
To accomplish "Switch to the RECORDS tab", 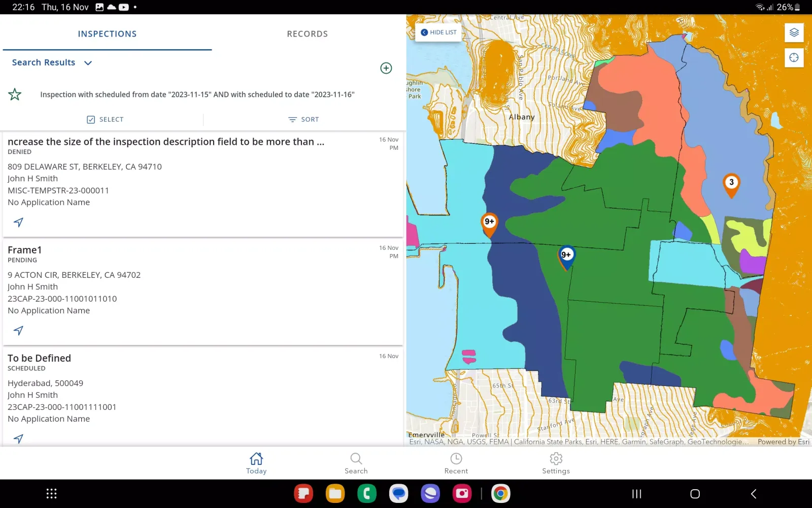I will (x=307, y=34).
